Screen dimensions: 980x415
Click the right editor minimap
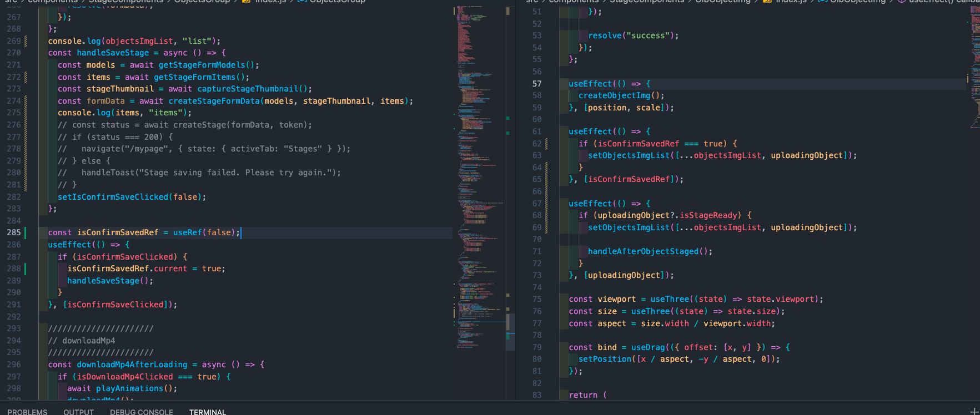(x=974, y=67)
